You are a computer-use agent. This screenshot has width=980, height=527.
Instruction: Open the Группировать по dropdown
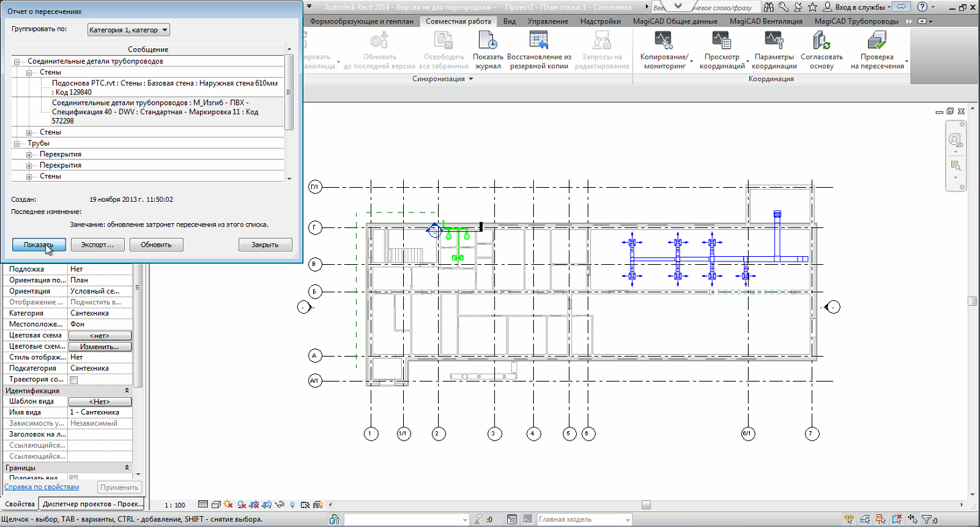[x=128, y=30]
